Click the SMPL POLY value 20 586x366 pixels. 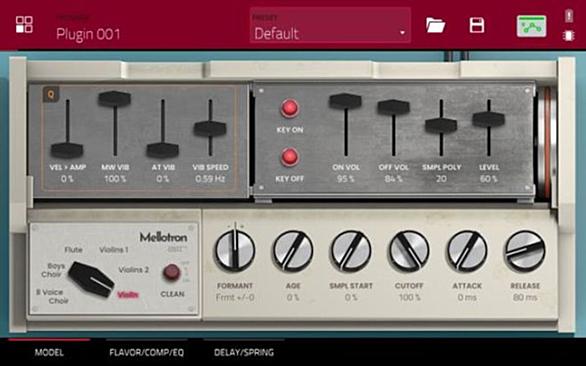coord(441,179)
